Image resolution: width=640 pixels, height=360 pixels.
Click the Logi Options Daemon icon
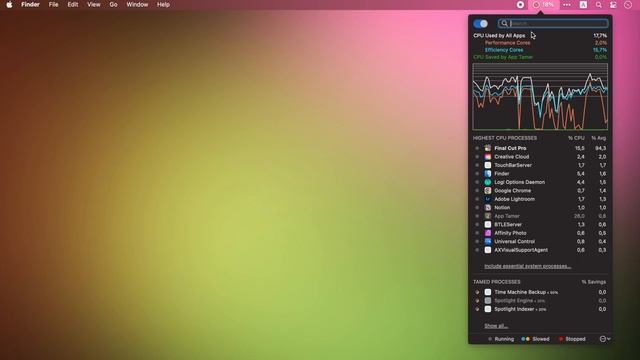pos(488,182)
